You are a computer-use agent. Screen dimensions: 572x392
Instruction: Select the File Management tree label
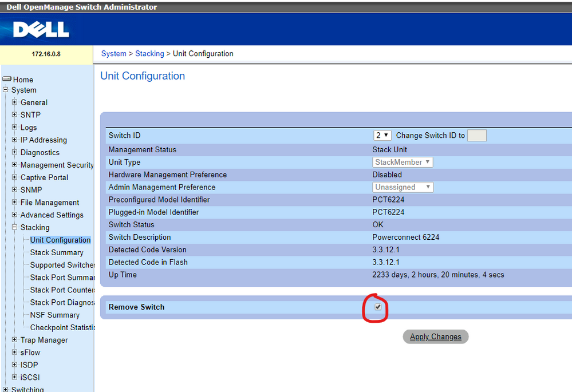50,203
